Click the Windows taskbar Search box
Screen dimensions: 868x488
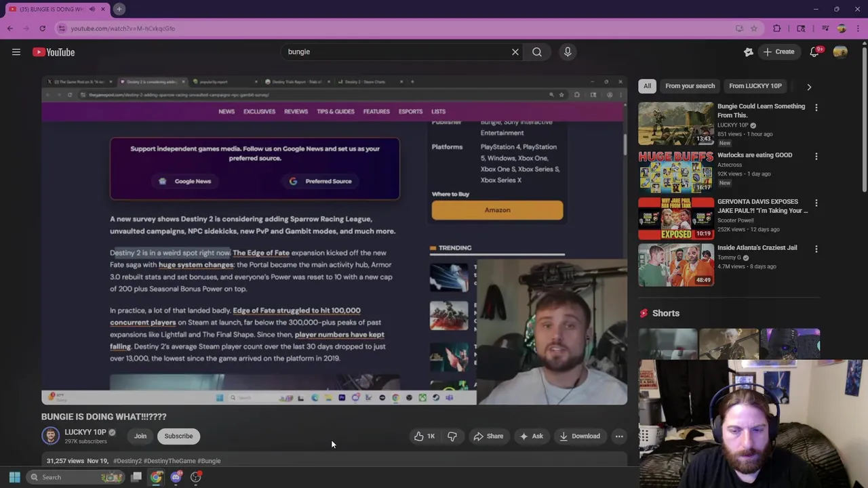[x=77, y=477]
